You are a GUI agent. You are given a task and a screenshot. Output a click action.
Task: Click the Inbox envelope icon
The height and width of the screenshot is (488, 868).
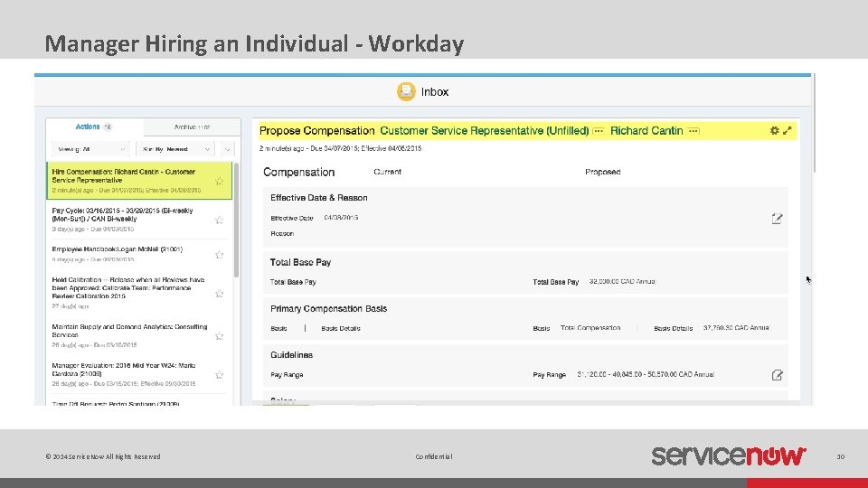click(406, 91)
